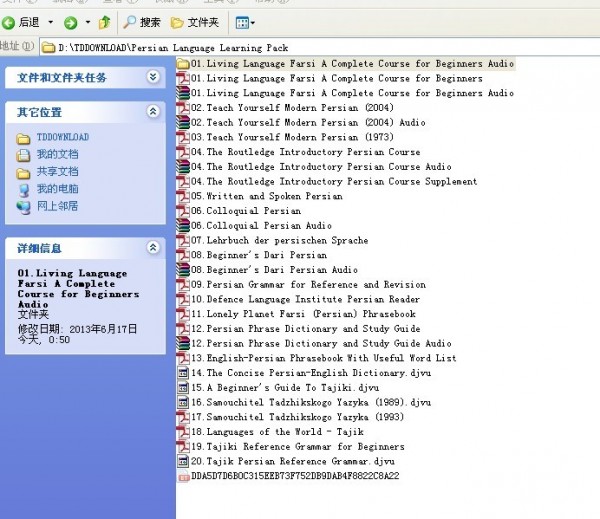Select PDF icon of 09. Persian Grammar for Reference
Screen dimensions: 600x519
[183, 284]
